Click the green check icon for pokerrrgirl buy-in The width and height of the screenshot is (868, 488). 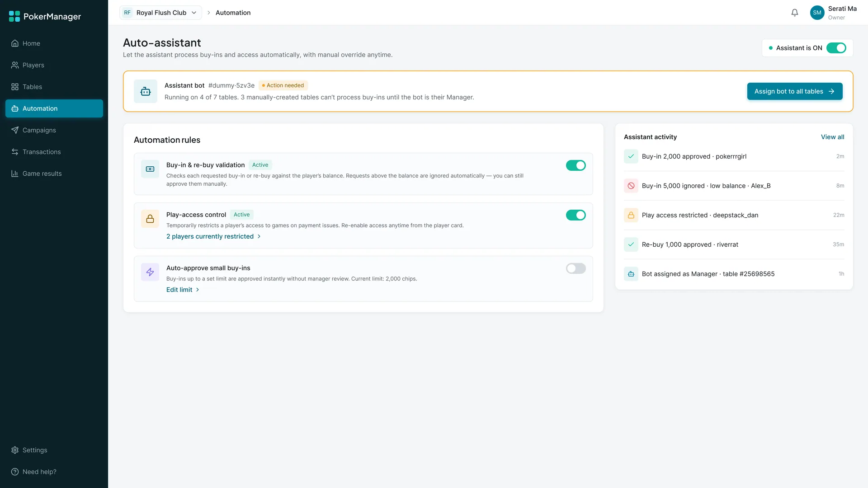tap(631, 156)
